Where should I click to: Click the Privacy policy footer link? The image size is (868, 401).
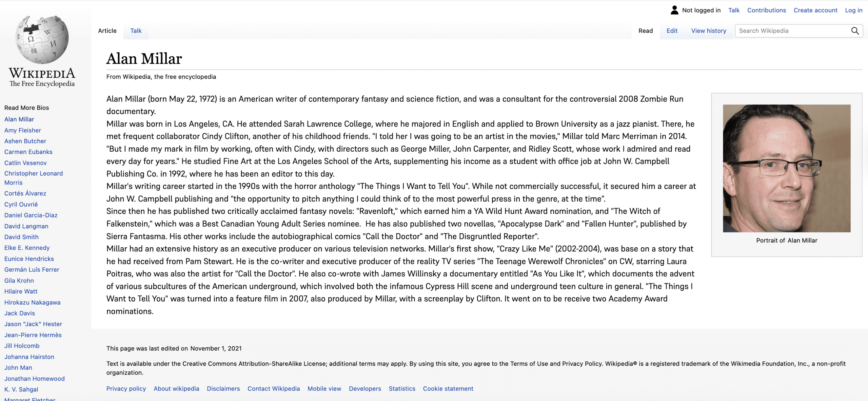[126, 388]
